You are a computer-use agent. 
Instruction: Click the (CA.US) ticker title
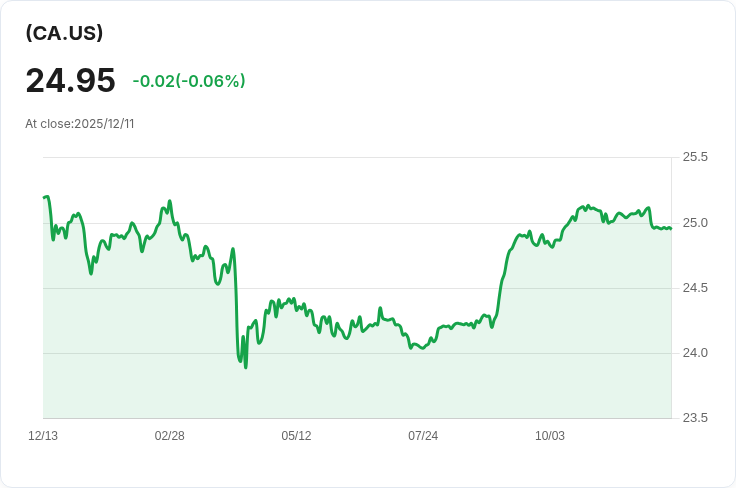tap(64, 33)
